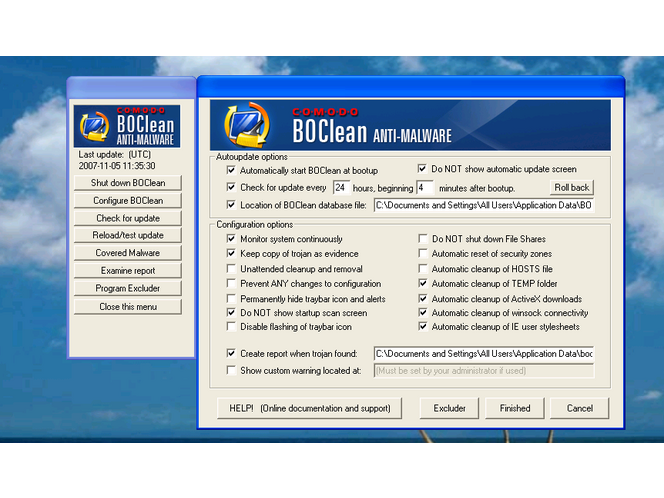
Task: Click the custom warning location field
Action: pyautogui.click(x=484, y=371)
